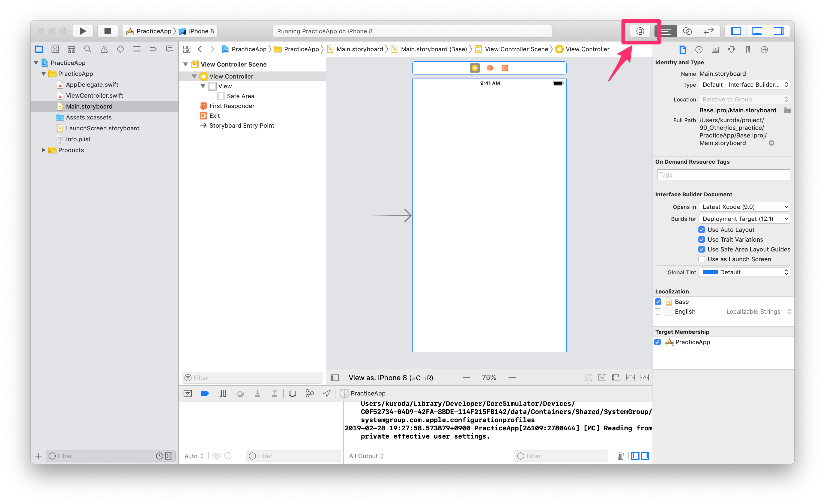Open the Builds for Deployment Target dropdown
This screenshot has width=825, height=504.
744,219
